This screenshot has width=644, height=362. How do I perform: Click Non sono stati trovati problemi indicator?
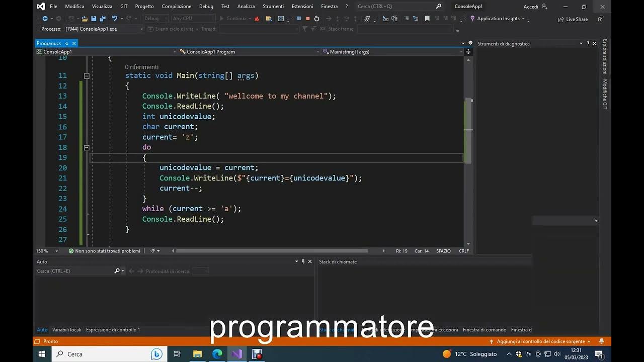point(105,251)
